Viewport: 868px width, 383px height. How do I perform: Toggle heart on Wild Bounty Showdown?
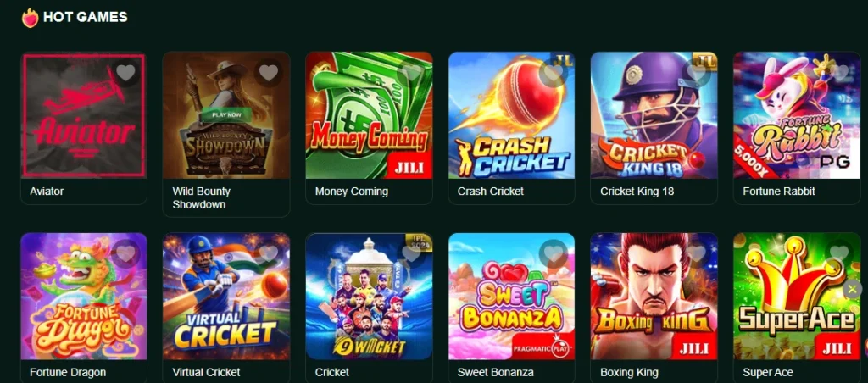click(269, 73)
